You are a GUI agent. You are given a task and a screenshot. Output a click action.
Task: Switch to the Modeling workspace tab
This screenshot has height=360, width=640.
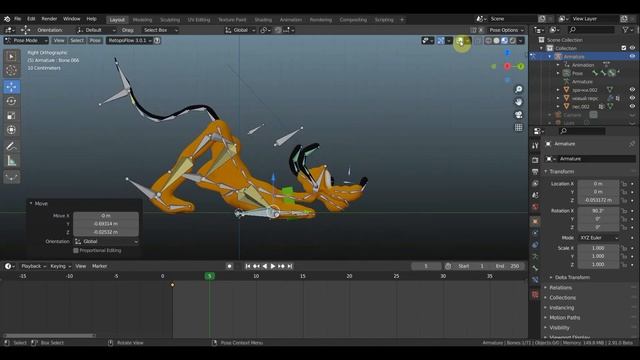[x=142, y=20]
